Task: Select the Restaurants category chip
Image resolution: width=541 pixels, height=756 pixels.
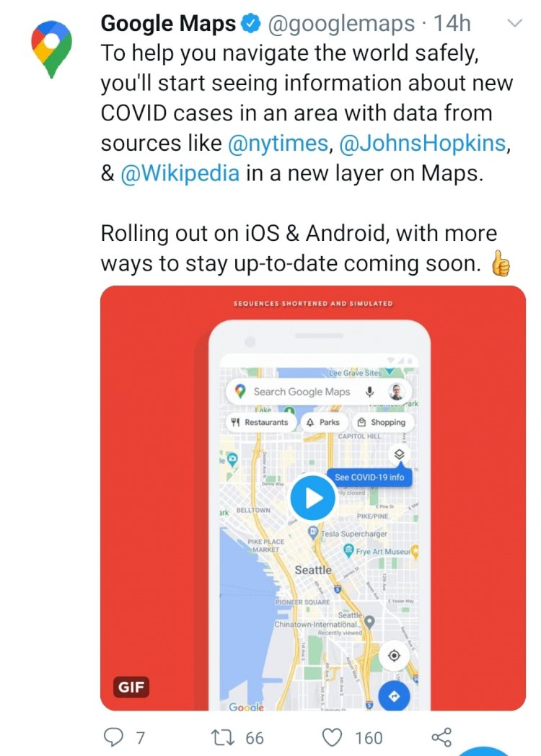Action: pos(260,422)
